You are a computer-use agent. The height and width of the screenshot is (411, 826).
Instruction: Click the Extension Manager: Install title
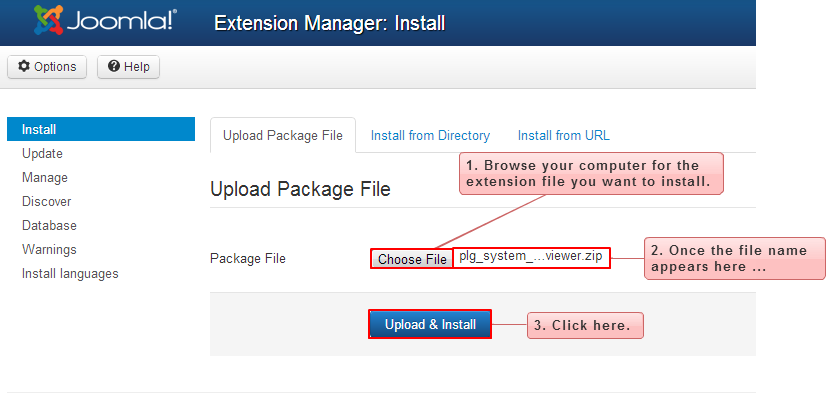[x=330, y=23]
